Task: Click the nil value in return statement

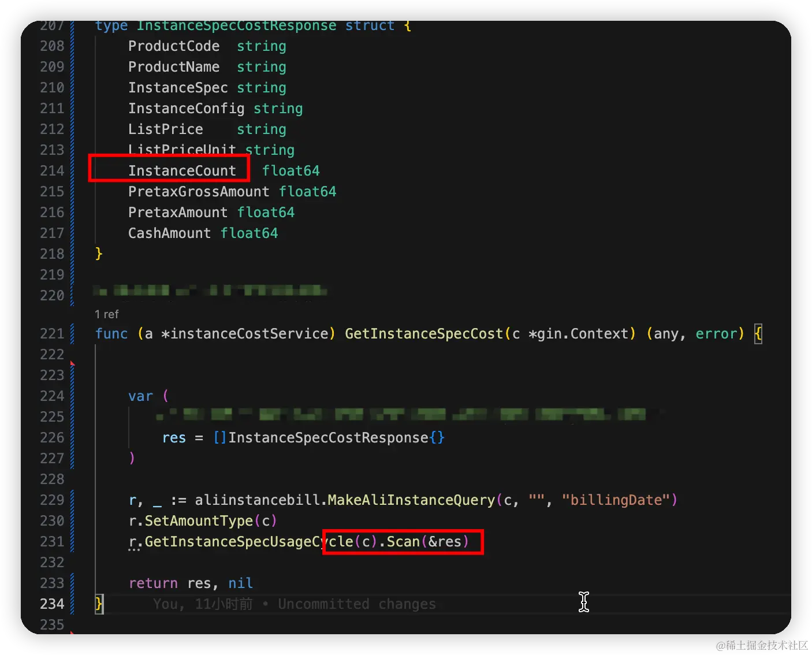Action: pyautogui.click(x=240, y=583)
